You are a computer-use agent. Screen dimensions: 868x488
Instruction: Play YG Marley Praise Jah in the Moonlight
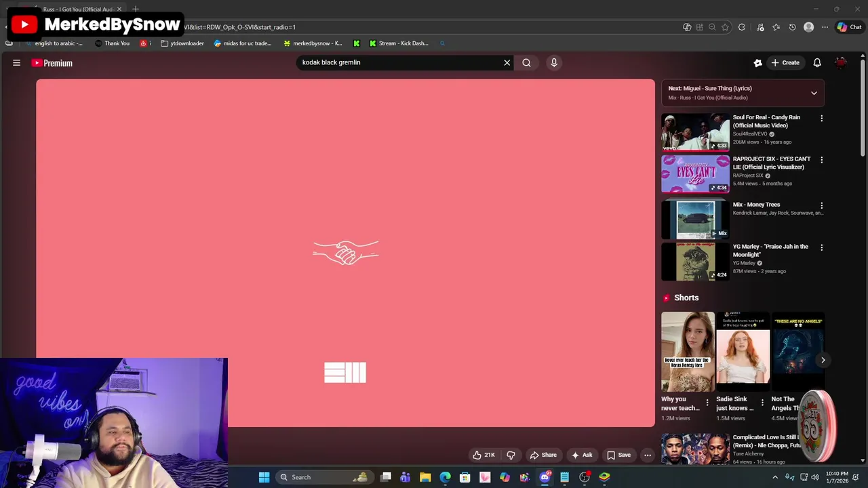(695, 262)
